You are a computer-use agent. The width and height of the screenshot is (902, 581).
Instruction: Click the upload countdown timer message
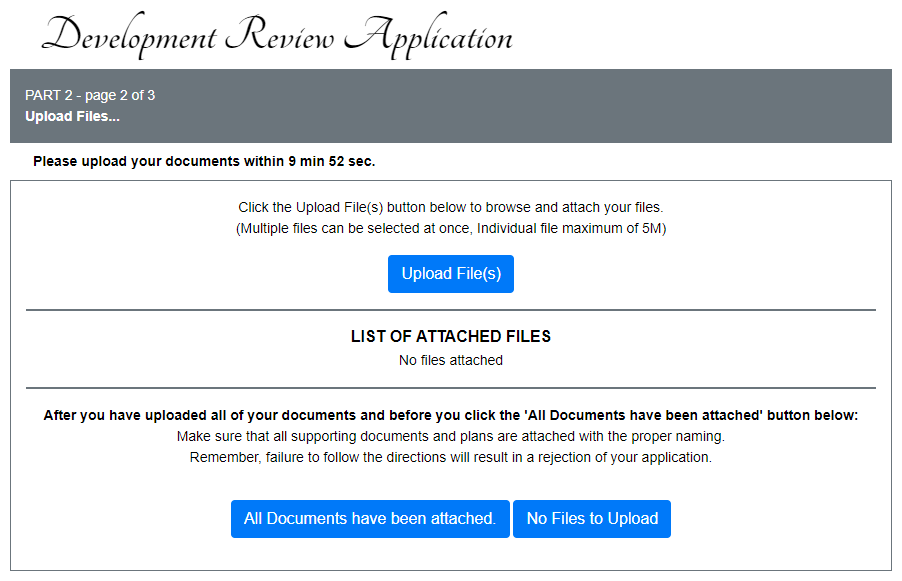204,161
